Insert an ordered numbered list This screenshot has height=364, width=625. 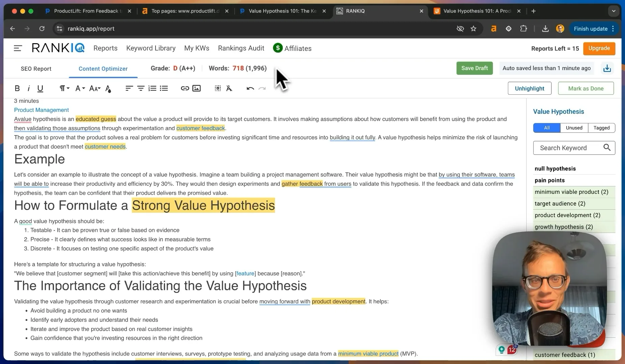tap(153, 88)
